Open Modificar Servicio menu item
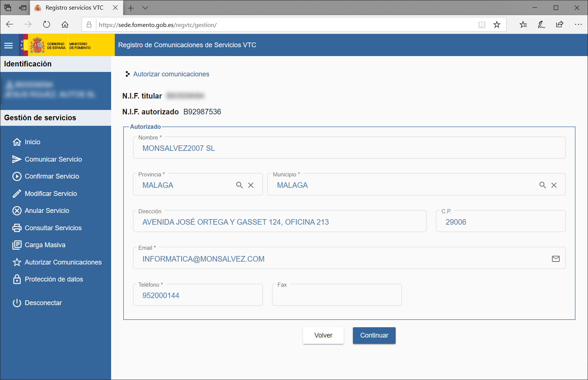Viewport: 588px width, 380px height. pos(51,194)
